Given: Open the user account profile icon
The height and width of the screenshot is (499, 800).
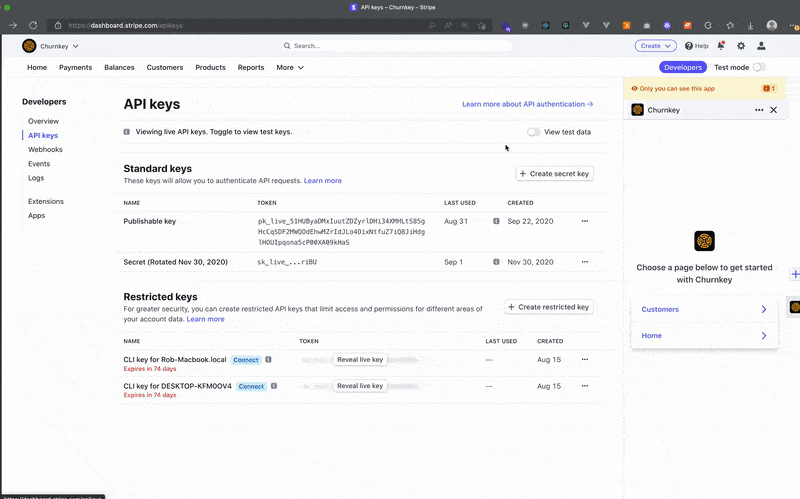Looking at the screenshot, I should [x=762, y=45].
